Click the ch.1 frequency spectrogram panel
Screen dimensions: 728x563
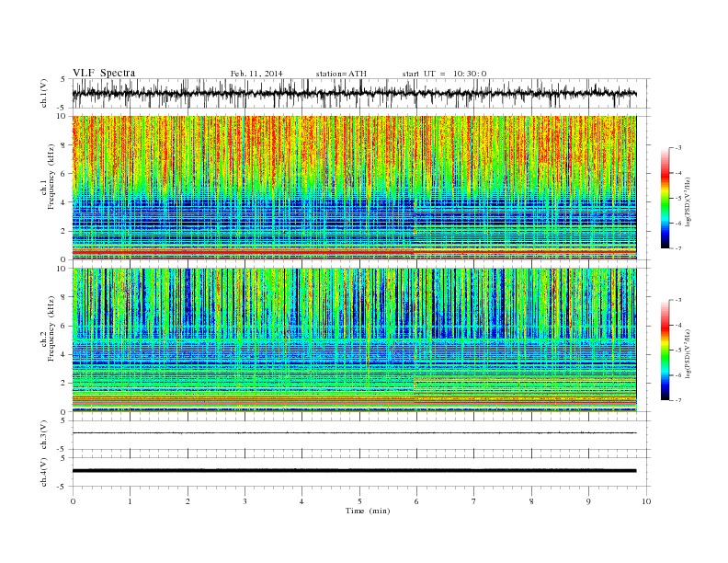(354, 188)
